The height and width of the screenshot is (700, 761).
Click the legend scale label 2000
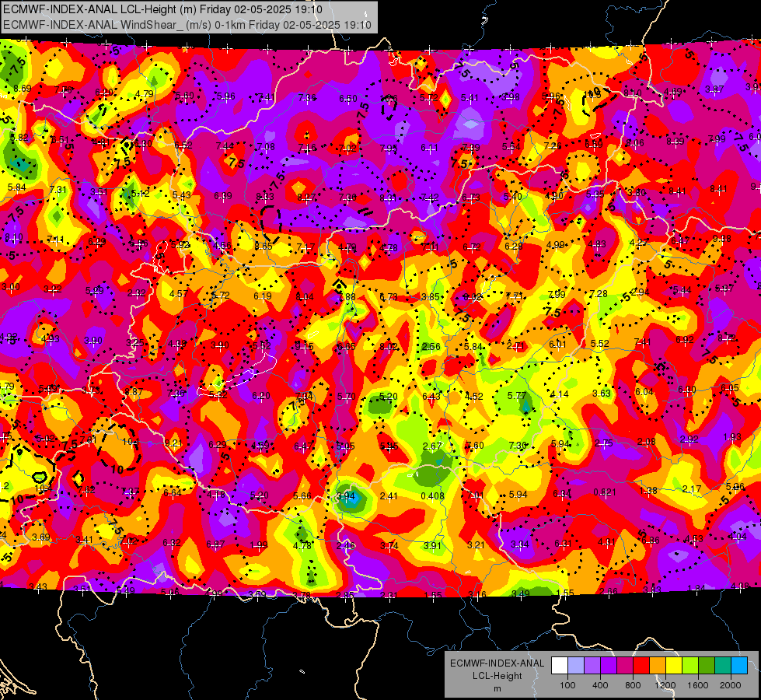(x=731, y=685)
